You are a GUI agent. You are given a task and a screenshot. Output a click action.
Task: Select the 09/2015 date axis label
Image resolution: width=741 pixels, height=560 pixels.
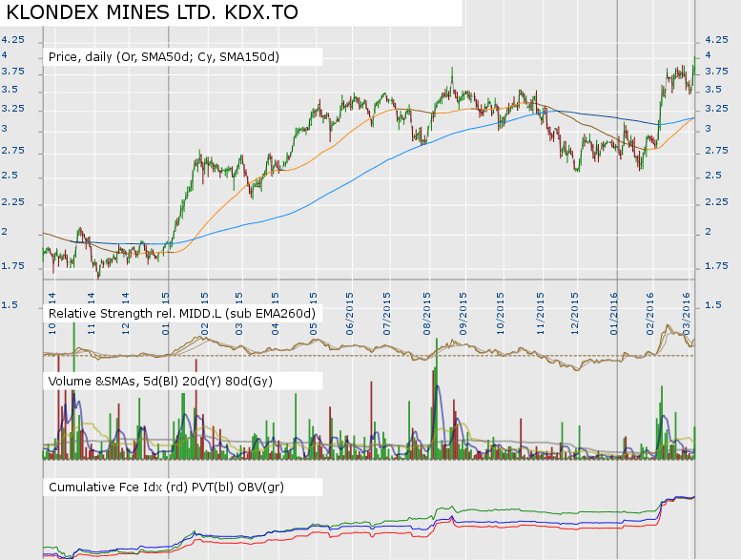(463, 314)
